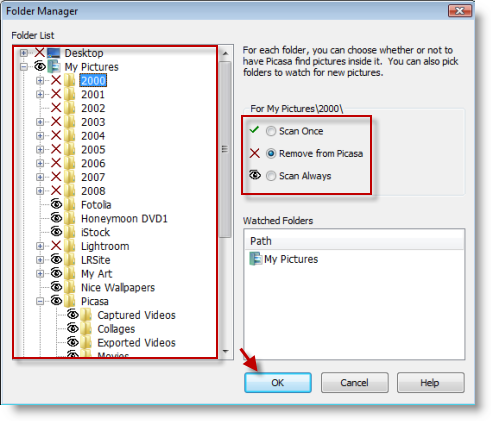The width and height of the screenshot is (491, 421).
Task: Close the Folder Manager dialog
Action: tap(460, 11)
